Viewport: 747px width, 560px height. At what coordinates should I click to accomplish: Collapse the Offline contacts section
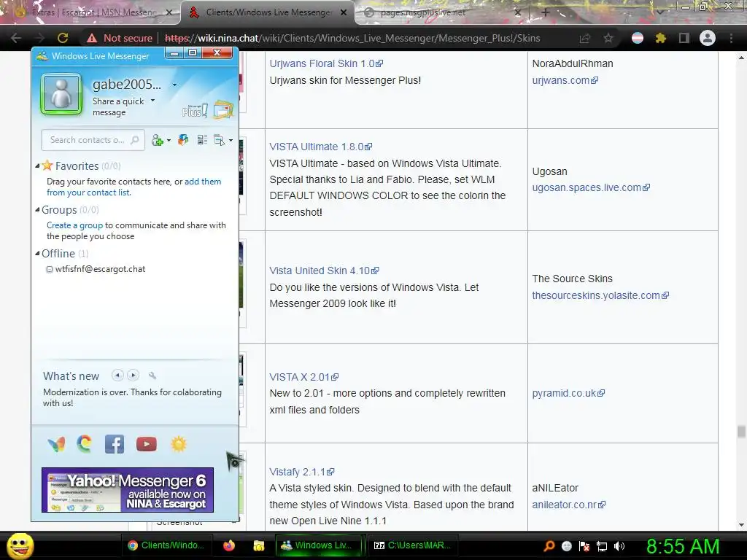click(x=37, y=253)
